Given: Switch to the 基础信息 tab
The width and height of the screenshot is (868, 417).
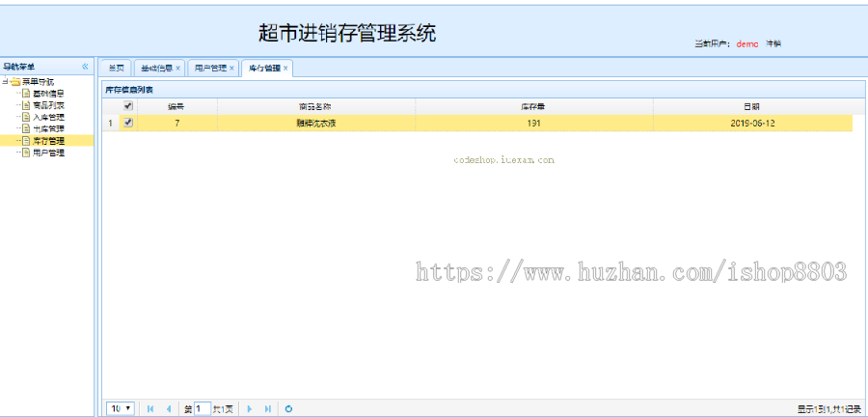Looking at the screenshot, I should [156, 69].
